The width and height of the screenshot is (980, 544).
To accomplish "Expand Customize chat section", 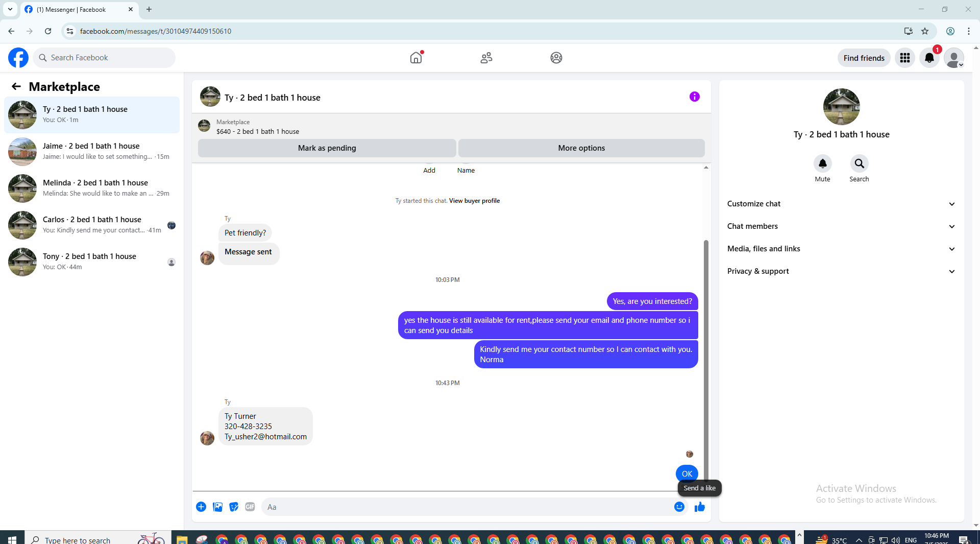I will click(841, 204).
